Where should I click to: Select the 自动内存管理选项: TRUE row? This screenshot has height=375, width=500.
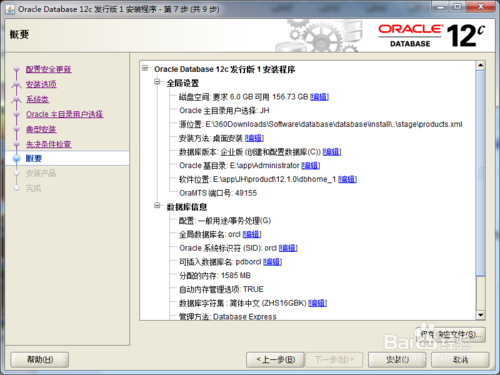point(221,289)
